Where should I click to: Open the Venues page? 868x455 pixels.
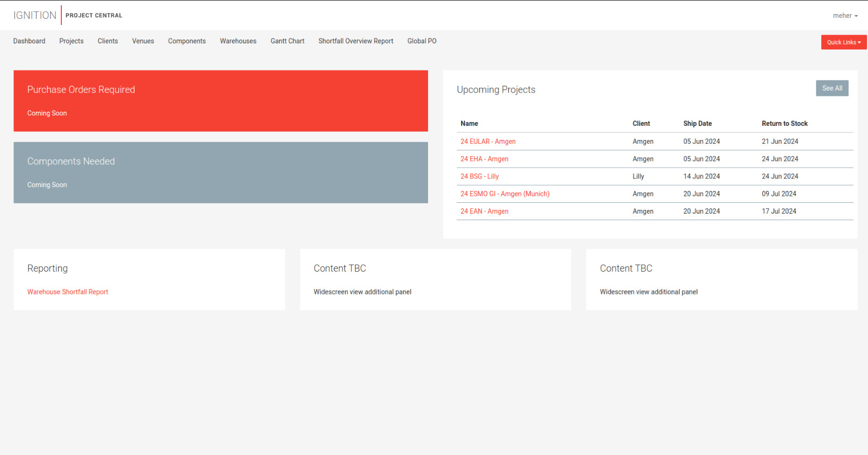point(143,41)
